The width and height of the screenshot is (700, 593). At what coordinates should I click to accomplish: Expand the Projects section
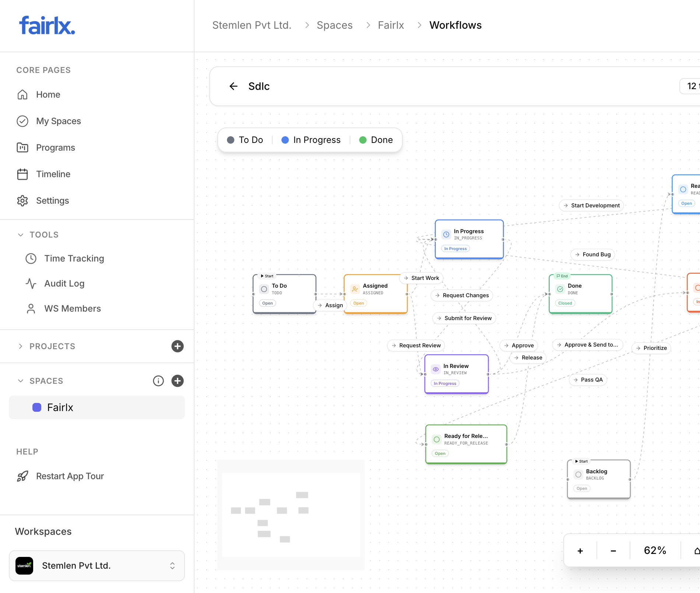[x=21, y=346]
